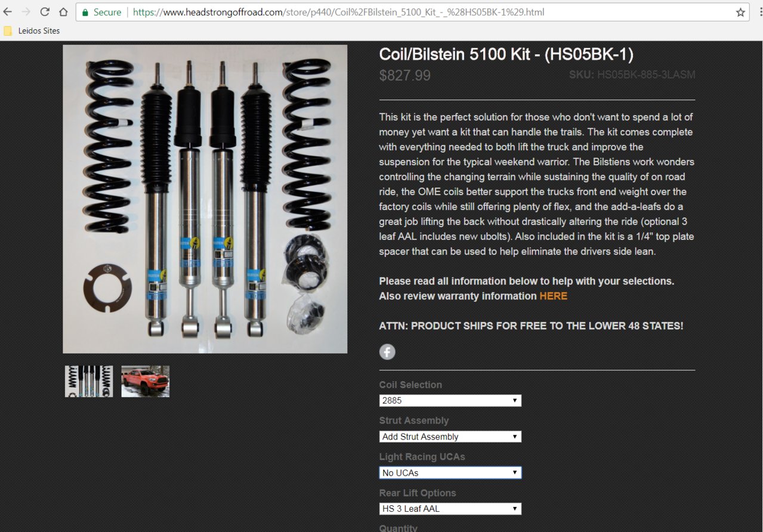Image resolution: width=763 pixels, height=532 pixels.
Task: Bookmark this page with the star icon
Action: tap(740, 12)
